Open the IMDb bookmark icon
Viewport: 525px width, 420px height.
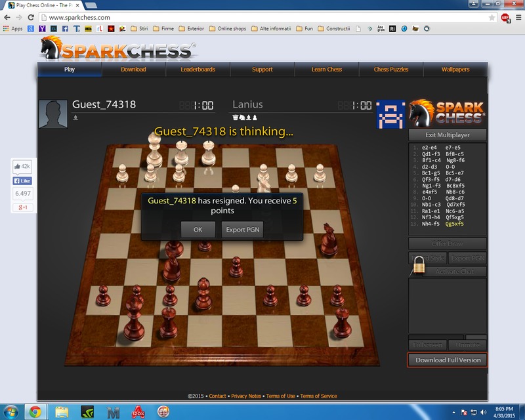click(x=88, y=29)
